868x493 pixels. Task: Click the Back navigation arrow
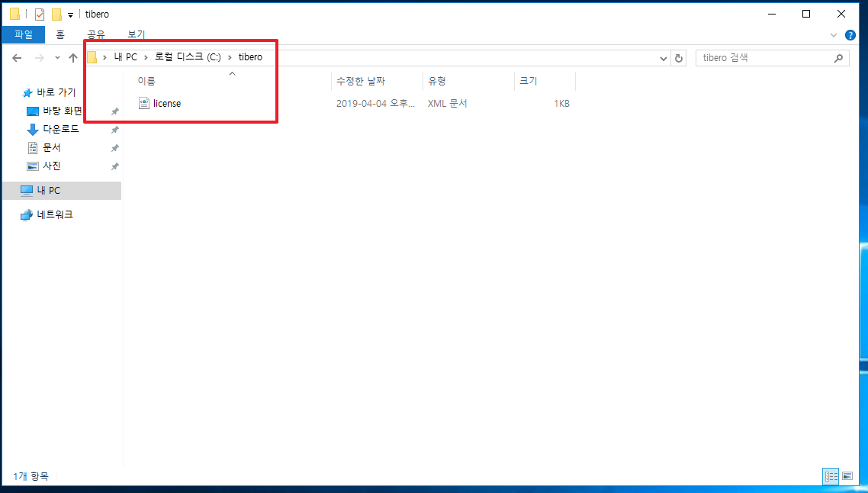pyautogui.click(x=17, y=57)
